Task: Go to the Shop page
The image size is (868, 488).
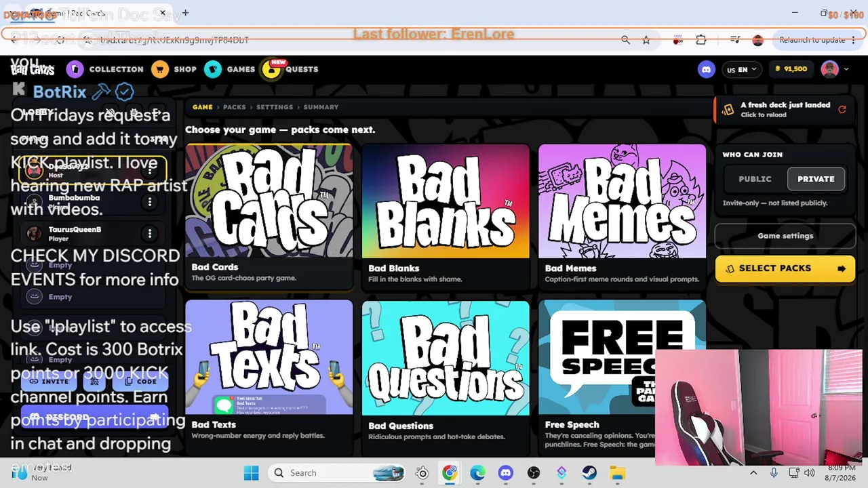Action: click(185, 69)
